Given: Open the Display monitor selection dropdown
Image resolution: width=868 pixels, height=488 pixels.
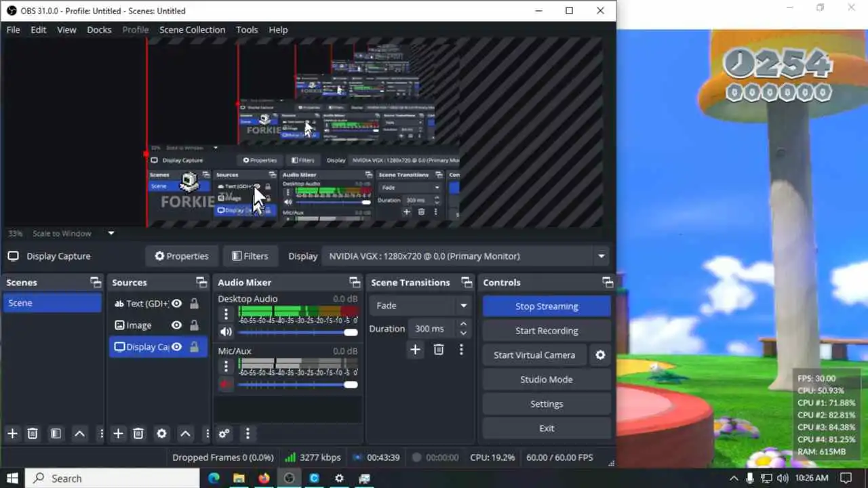Looking at the screenshot, I should (x=465, y=256).
